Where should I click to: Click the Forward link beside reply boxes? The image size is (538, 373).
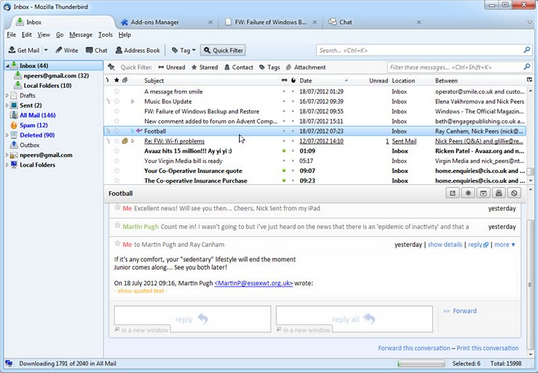coord(465,311)
